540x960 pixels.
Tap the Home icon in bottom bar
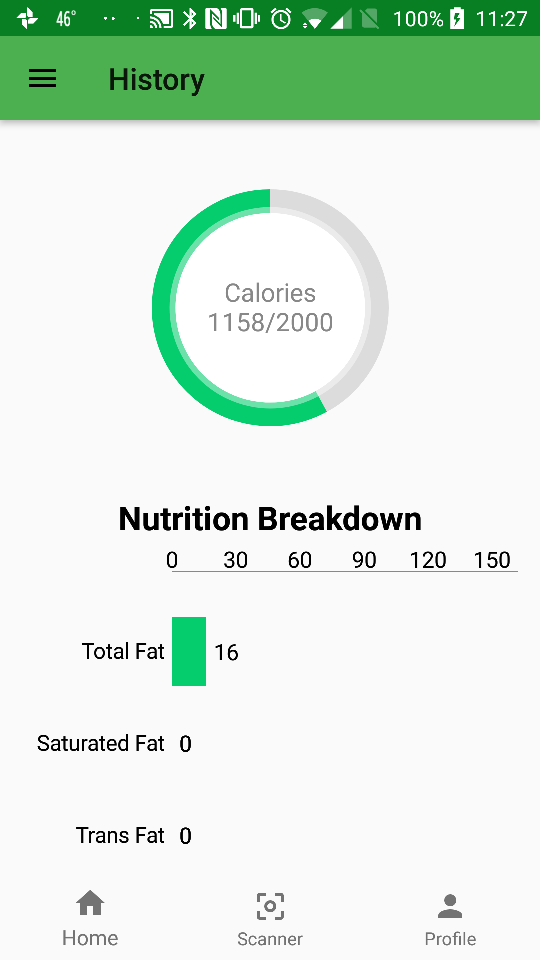click(x=90, y=904)
